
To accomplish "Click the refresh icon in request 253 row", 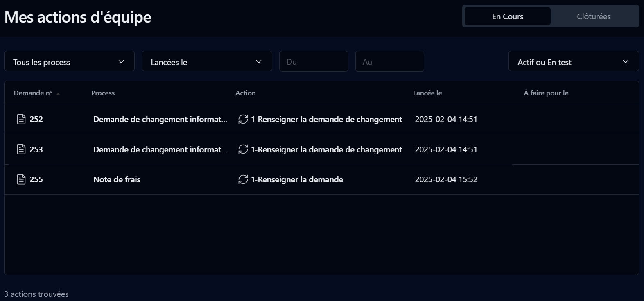I will [x=243, y=149].
